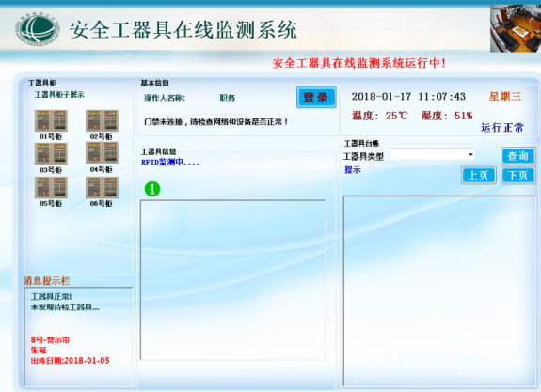This screenshot has height=392, width=541.
Task: Open the 01号柜 cabinet icon
Action: pyautogui.click(x=51, y=120)
